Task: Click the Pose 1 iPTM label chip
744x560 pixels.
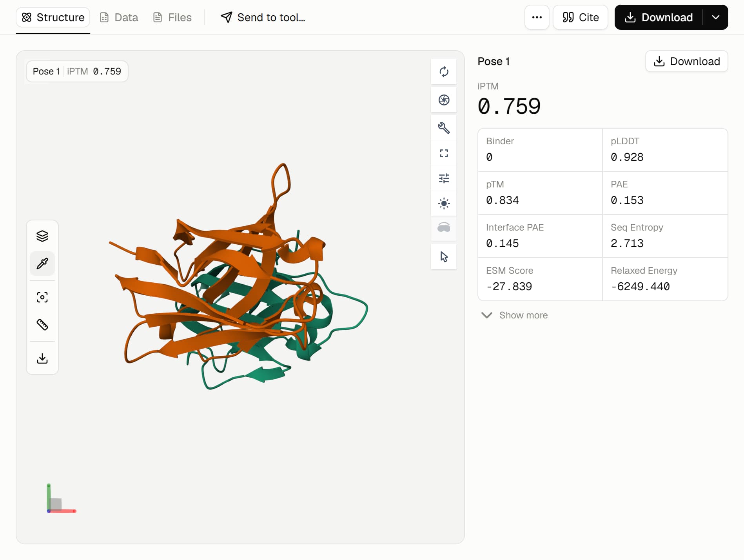Action: (x=77, y=71)
